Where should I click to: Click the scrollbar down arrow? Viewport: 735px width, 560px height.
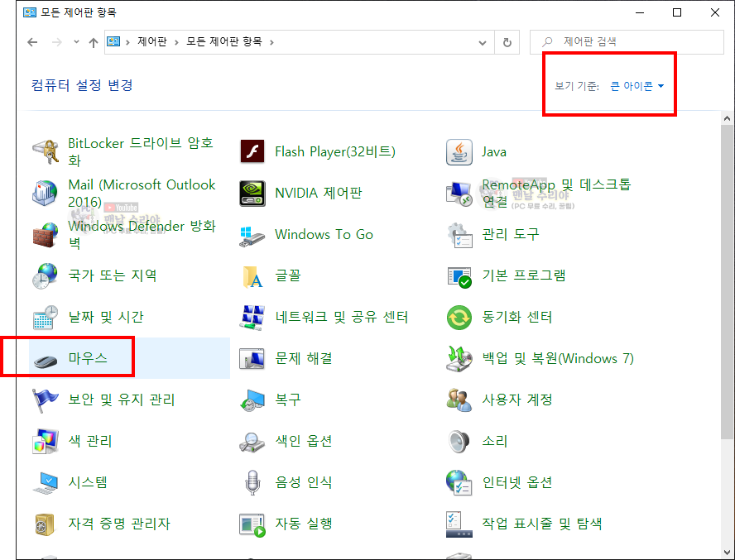click(727, 553)
